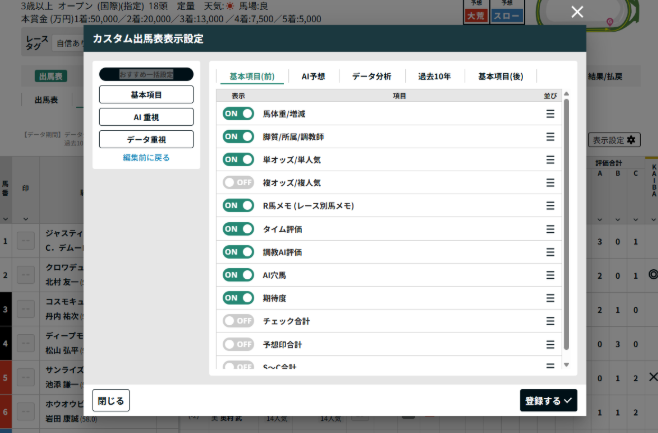Close the dialog with the X icon
658x433 pixels.
pos(576,12)
